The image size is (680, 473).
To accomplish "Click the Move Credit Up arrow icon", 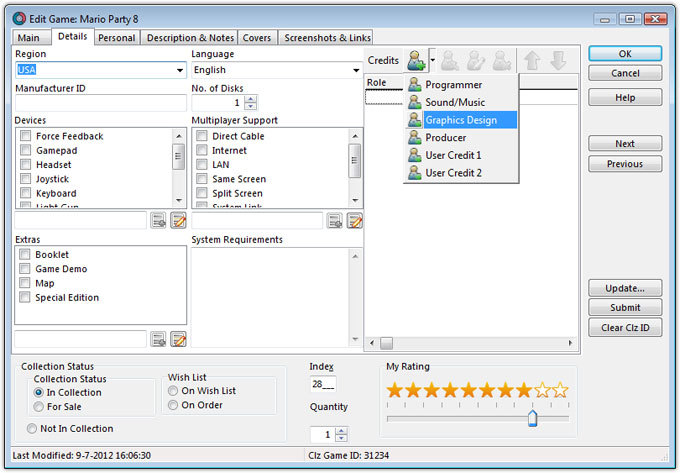I will coord(532,61).
